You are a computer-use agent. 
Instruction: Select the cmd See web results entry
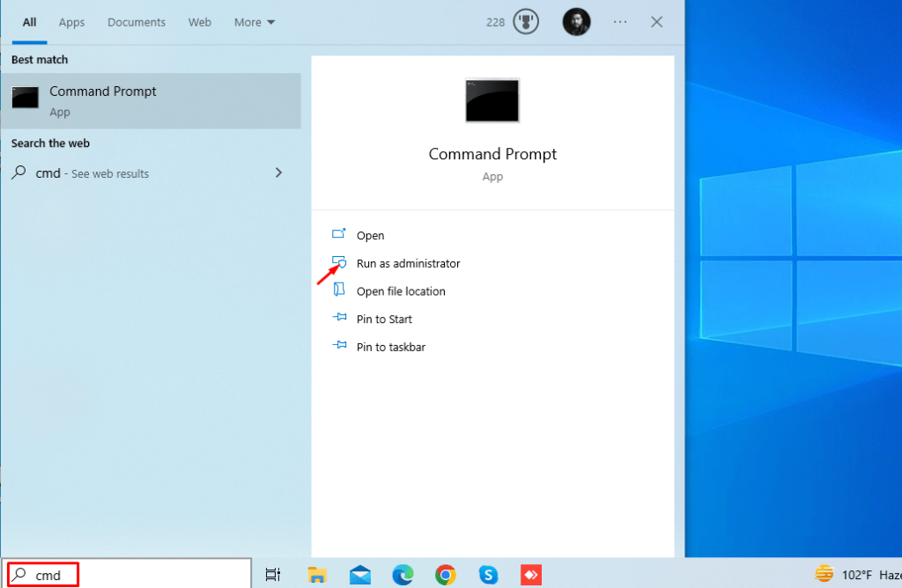coord(151,173)
